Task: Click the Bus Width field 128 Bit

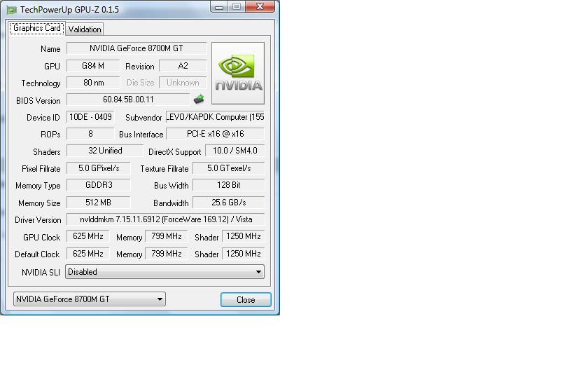Action: (x=229, y=185)
